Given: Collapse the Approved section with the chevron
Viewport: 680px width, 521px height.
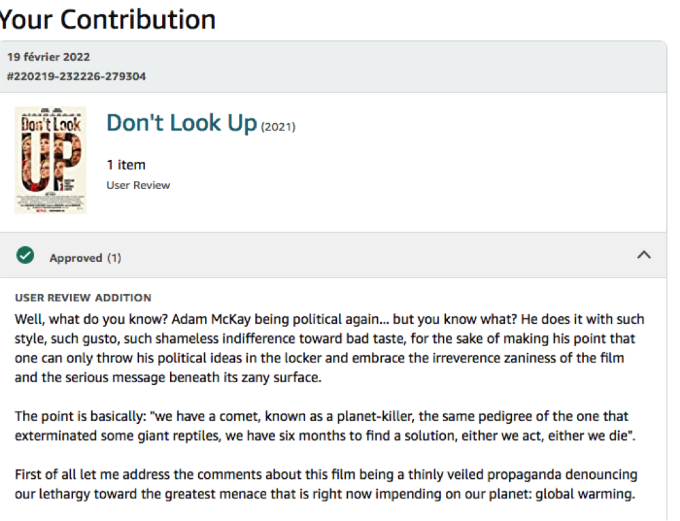Looking at the screenshot, I should point(644,256).
